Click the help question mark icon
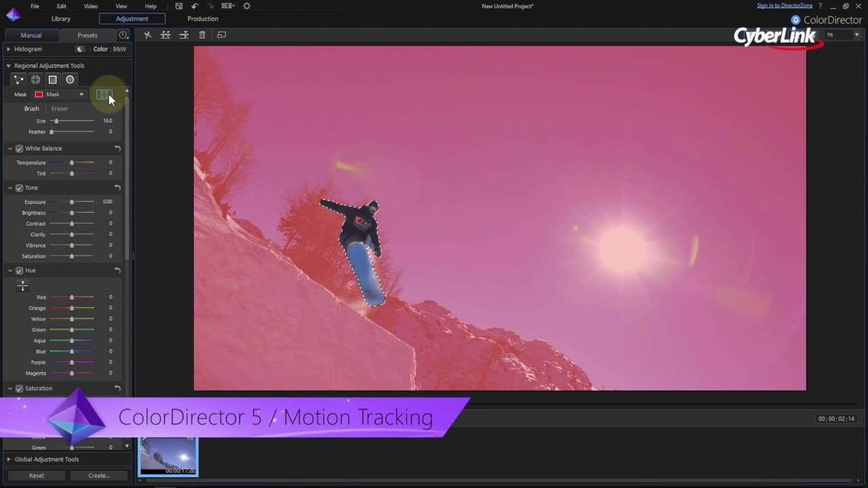This screenshot has height=488, width=868. point(820,6)
